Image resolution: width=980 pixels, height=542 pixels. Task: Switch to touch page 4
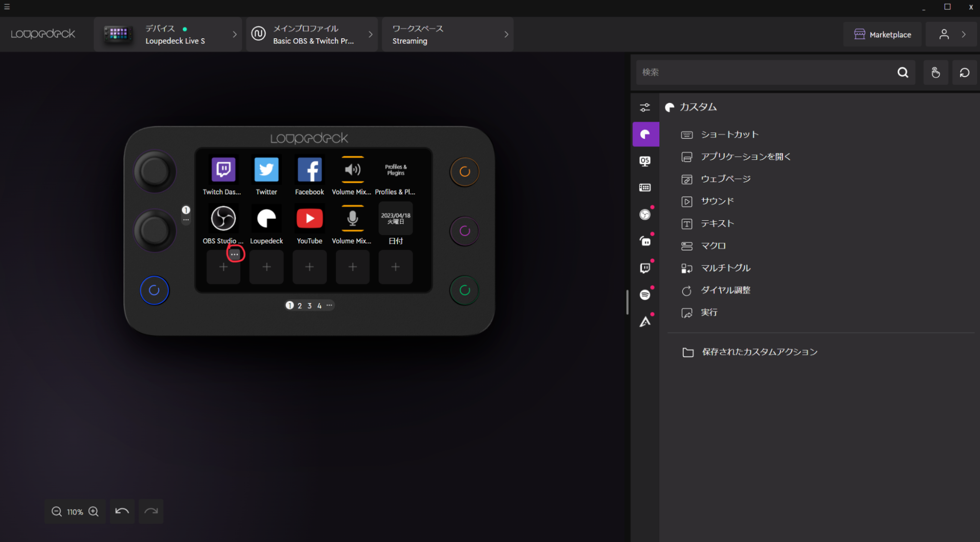[319, 306]
